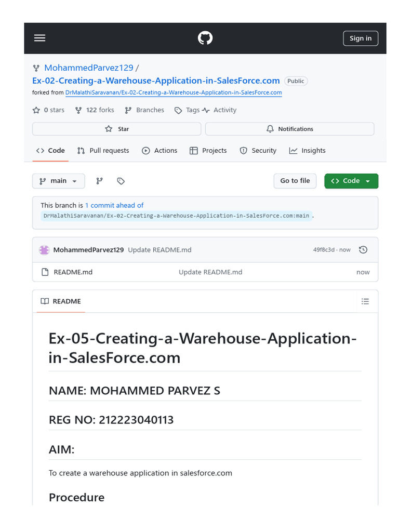Go to the GitHub logo homepage
The width and height of the screenshot is (399, 532).
tap(205, 38)
